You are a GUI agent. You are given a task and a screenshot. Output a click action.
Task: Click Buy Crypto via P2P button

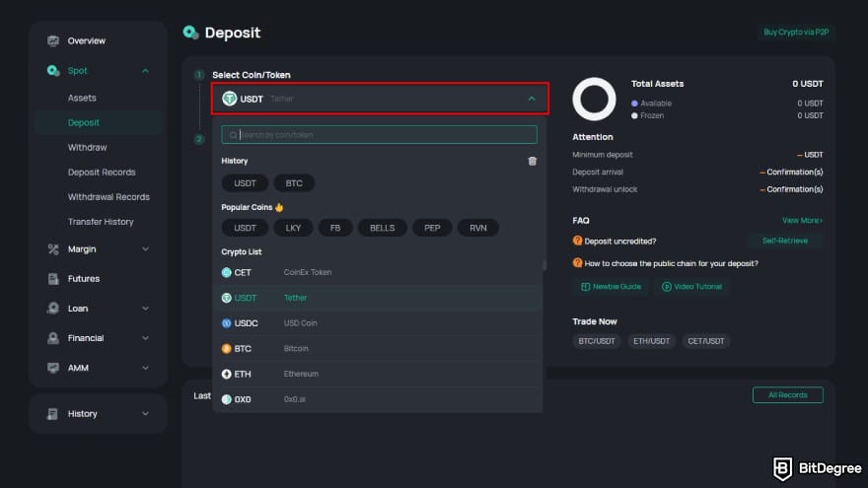click(x=796, y=33)
